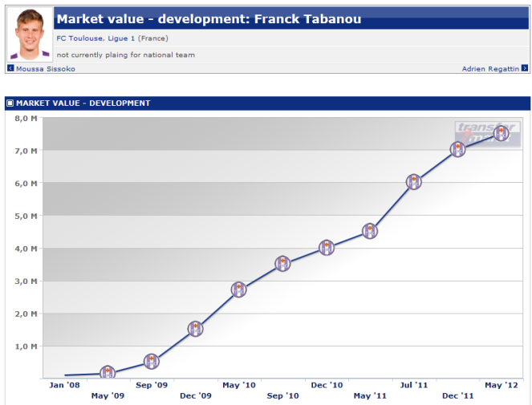
Task: Click the May '11 crest marker
Action: (369, 231)
